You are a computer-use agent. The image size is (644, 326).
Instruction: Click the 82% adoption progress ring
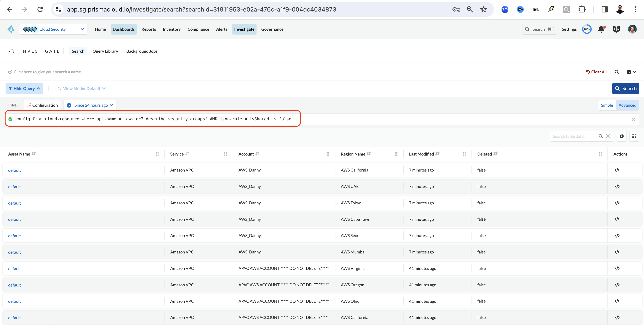pos(587,29)
